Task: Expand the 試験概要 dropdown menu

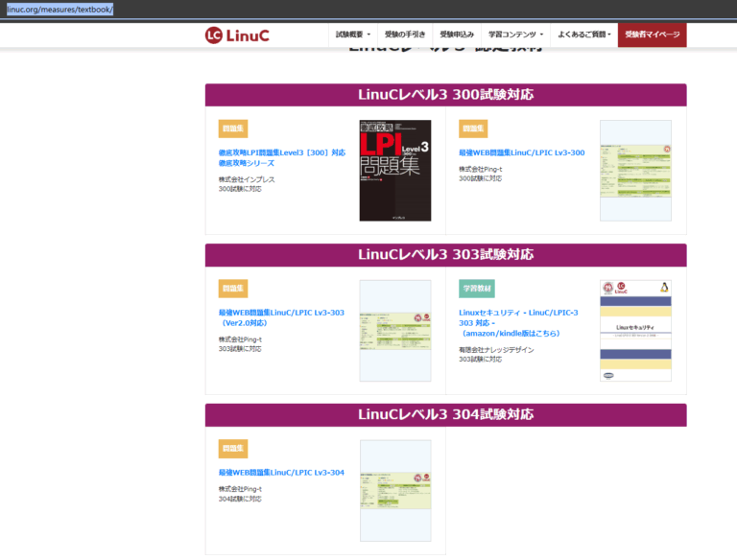Action: tap(352, 35)
